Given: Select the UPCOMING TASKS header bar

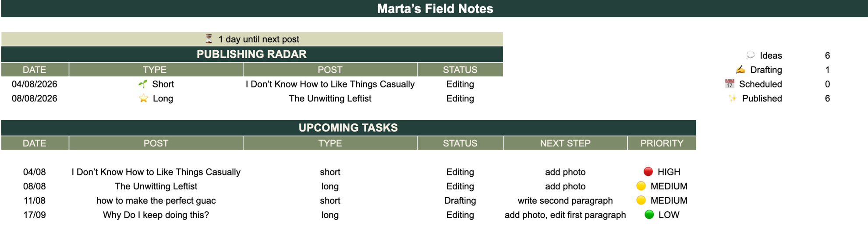Looking at the screenshot, I should coord(348,128).
